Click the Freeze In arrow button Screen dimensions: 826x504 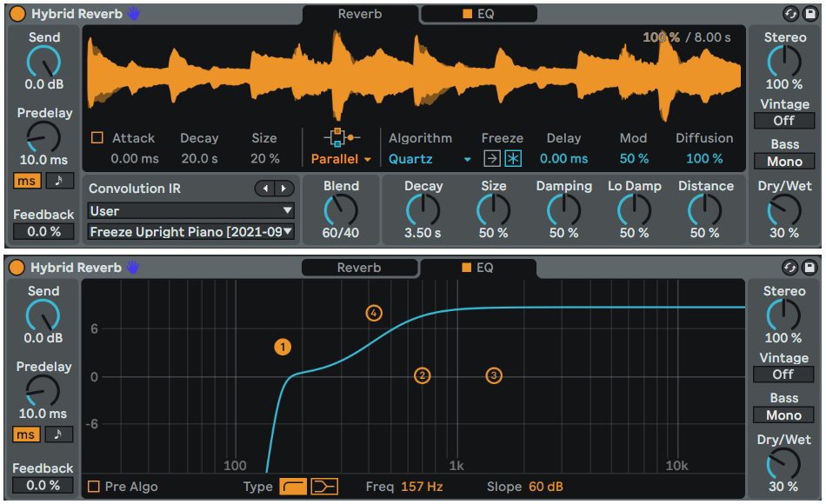pyautogui.click(x=492, y=158)
